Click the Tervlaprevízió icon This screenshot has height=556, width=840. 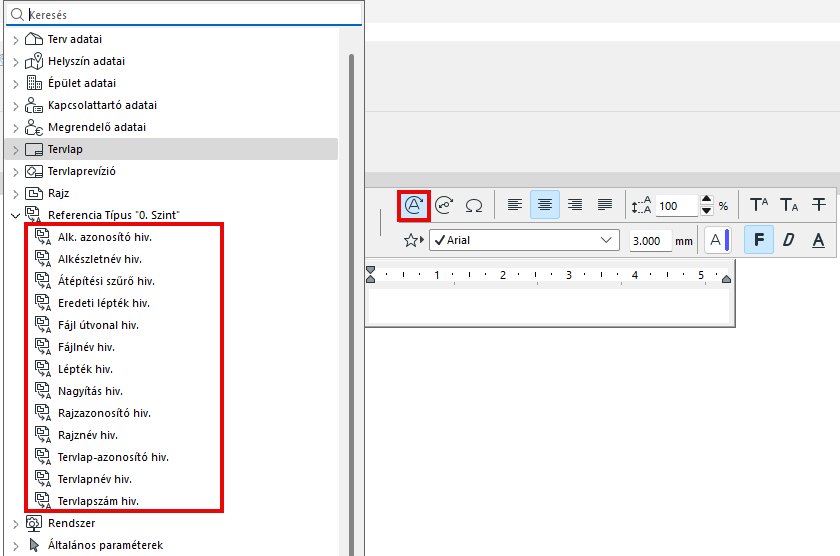[x=34, y=171]
